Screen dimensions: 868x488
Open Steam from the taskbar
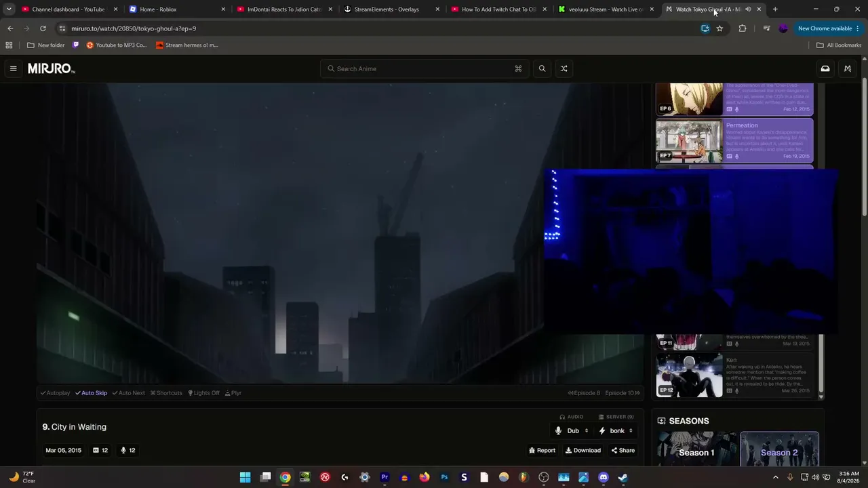tap(623, 477)
